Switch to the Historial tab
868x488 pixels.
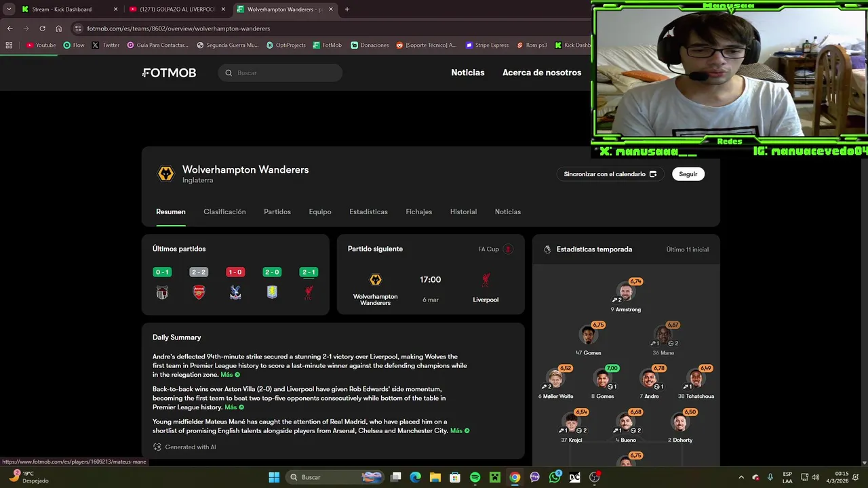click(x=463, y=211)
